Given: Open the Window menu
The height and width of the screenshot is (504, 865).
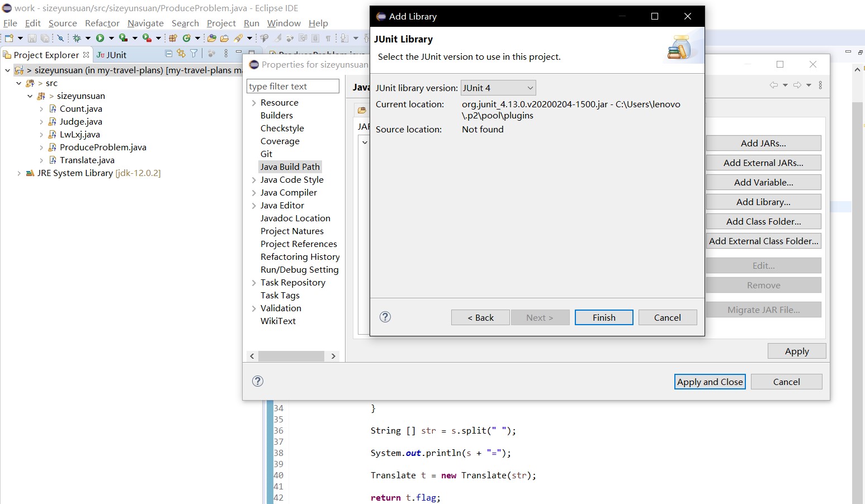Looking at the screenshot, I should [284, 23].
